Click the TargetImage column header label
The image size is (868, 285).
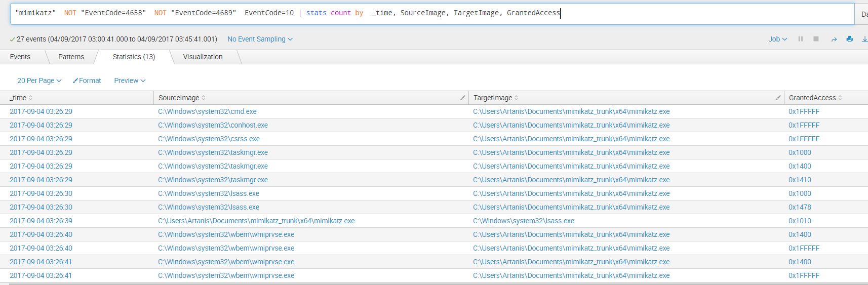click(493, 98)
